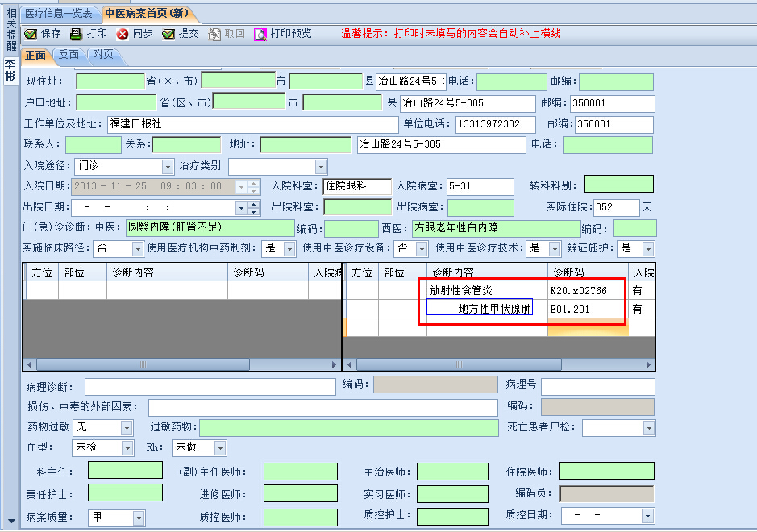Viewport: 757px width, 532px height.
Task: Select the 李彬 side tab
Action: [10, 70]
